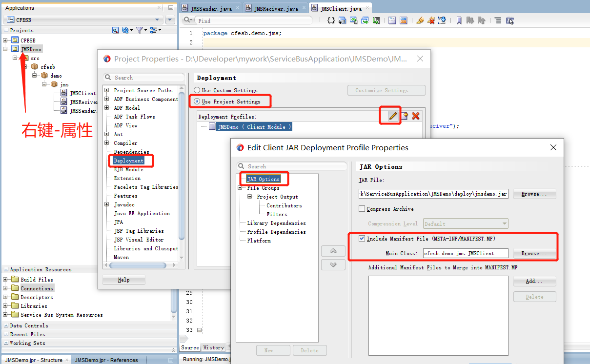Select Use Project Settings radio button
Viewport: 590px width, 364px height.
tap(197, 101)
